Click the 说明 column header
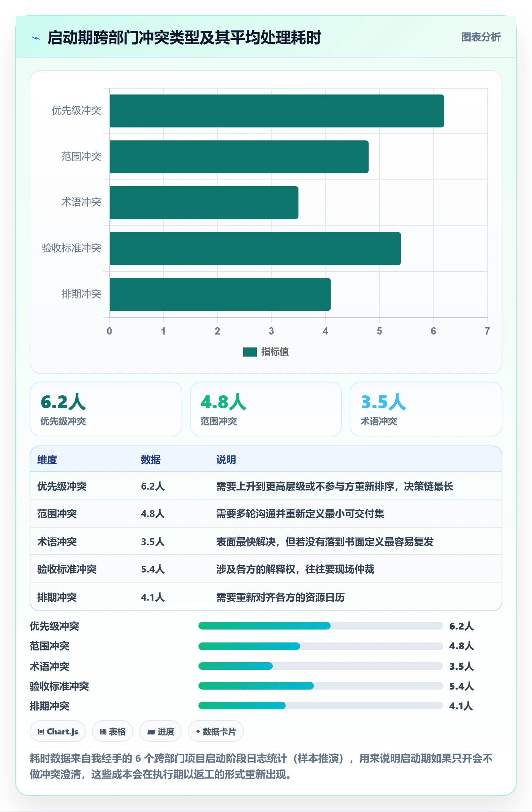This screenshot has height=812, width=532. 226,460
